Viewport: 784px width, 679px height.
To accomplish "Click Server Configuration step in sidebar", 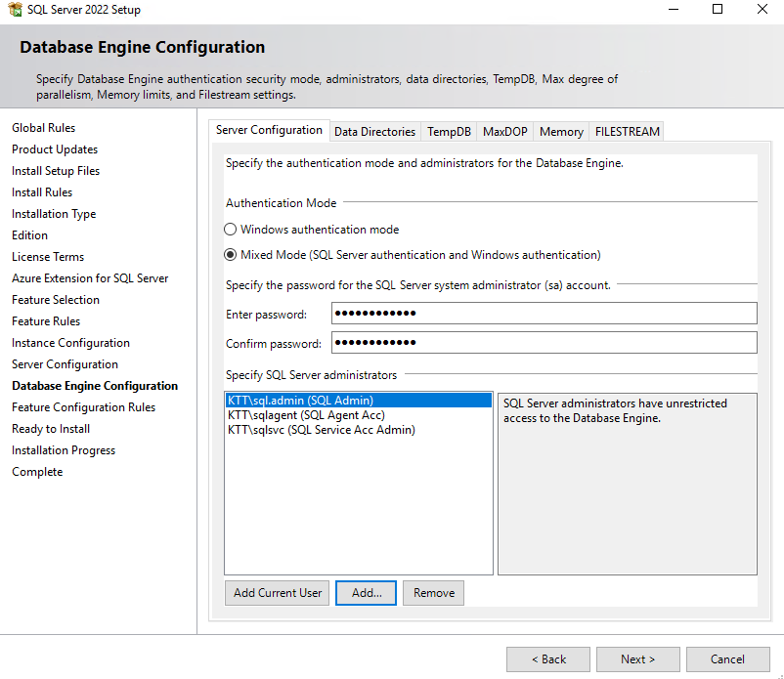I will (65, 364).
